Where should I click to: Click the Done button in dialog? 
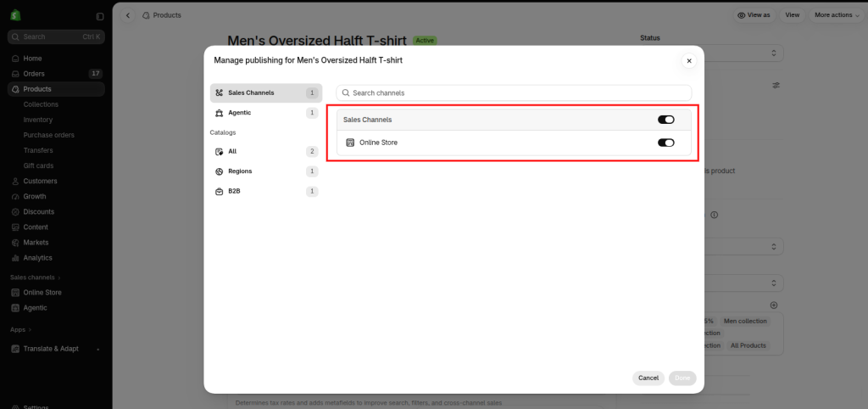[682, 378]
